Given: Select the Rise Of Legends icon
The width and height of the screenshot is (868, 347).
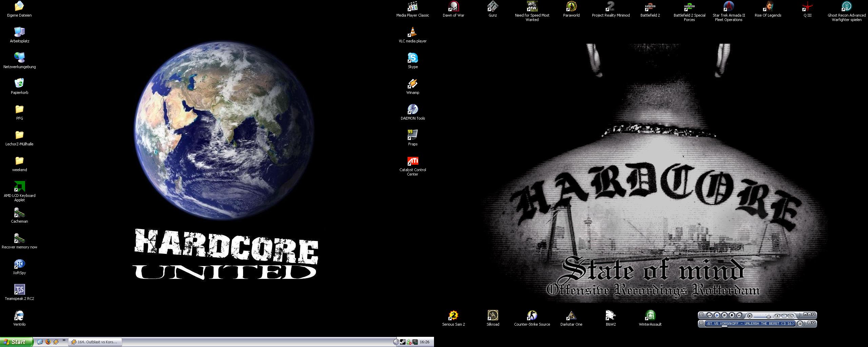Looking at the screenshot, I should [768, 9].
